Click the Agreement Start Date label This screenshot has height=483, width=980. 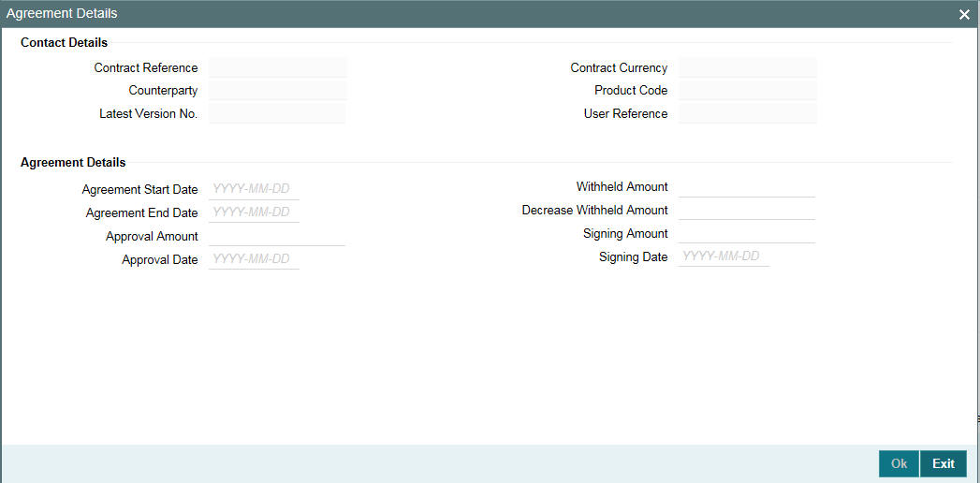coord(140,189)
